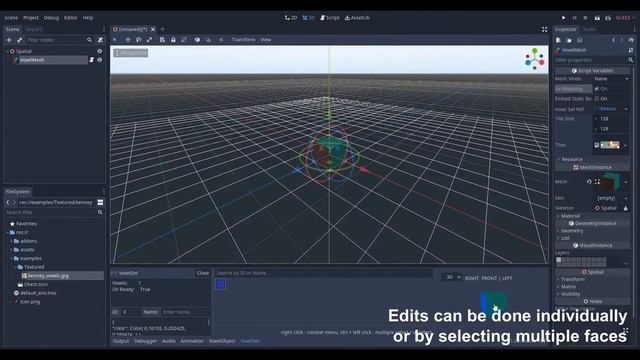The image size is (640, 360).
Task: Open Output bottom panel
Action: tap(121, 341)
